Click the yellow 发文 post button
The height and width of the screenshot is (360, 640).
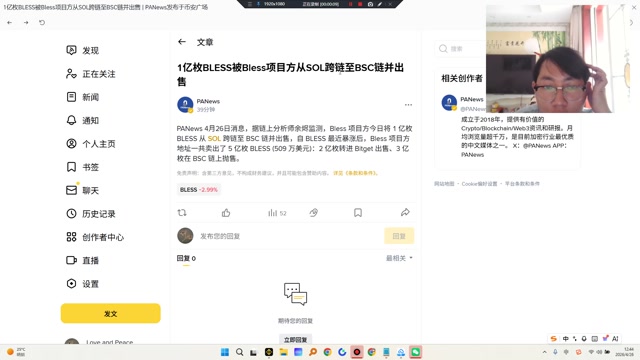coord(111,313)
